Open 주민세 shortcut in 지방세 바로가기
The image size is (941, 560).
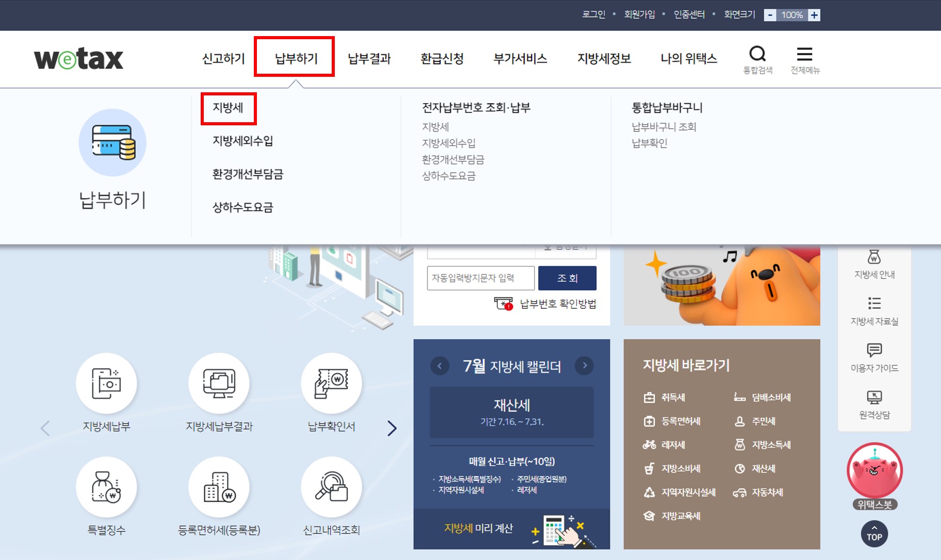point(755,421)
